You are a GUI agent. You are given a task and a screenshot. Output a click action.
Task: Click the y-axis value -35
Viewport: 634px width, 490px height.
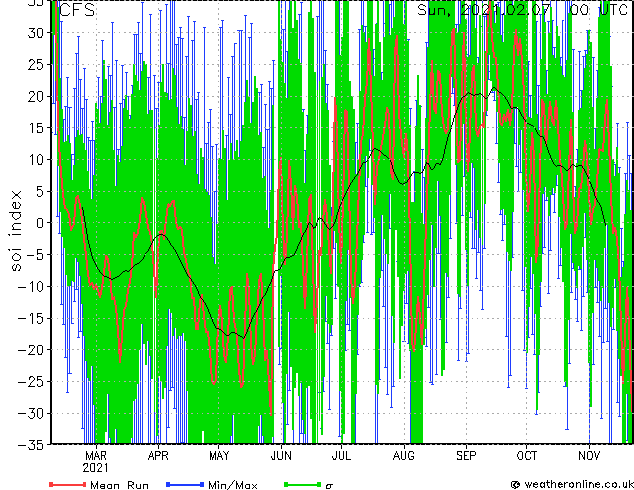click(32, 445)
